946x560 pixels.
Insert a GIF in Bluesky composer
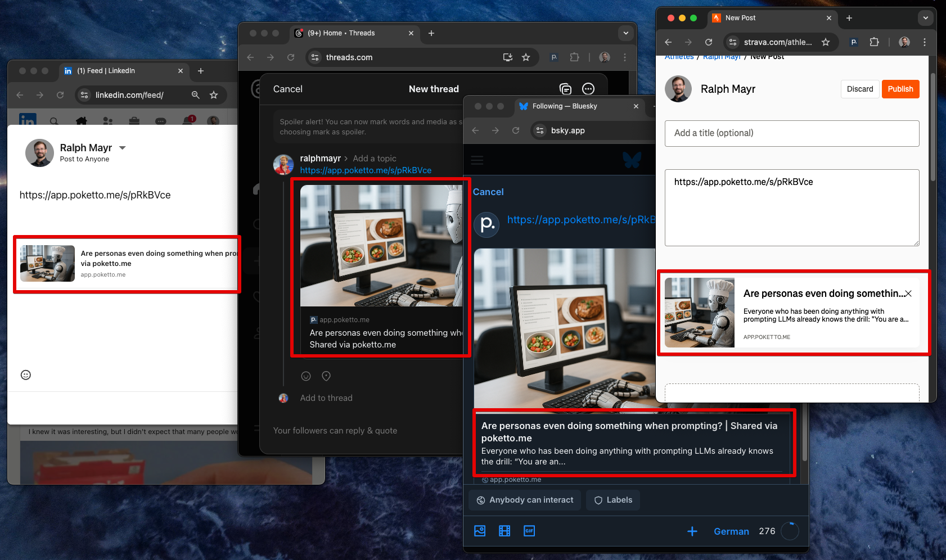(x=529, y=531)
